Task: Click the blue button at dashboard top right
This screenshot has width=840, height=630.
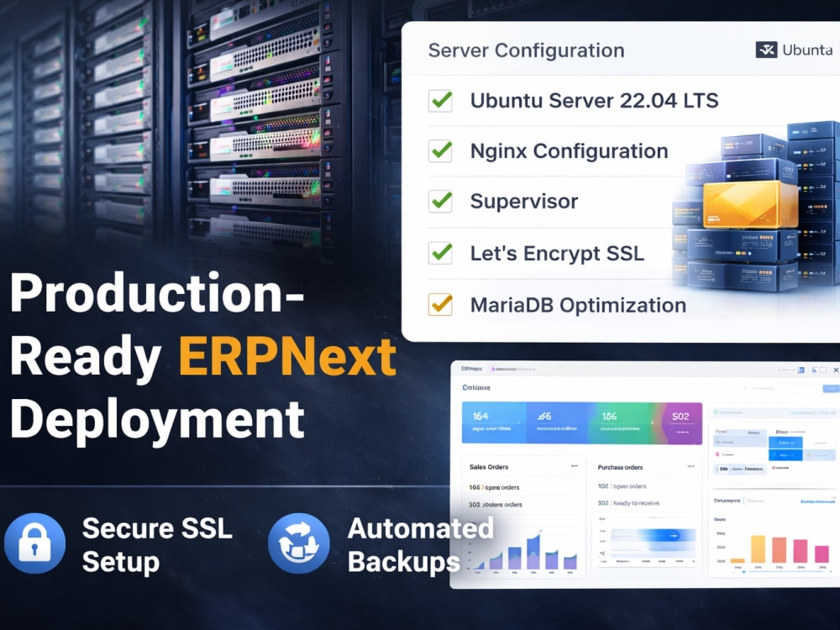Action: point(831,388)
